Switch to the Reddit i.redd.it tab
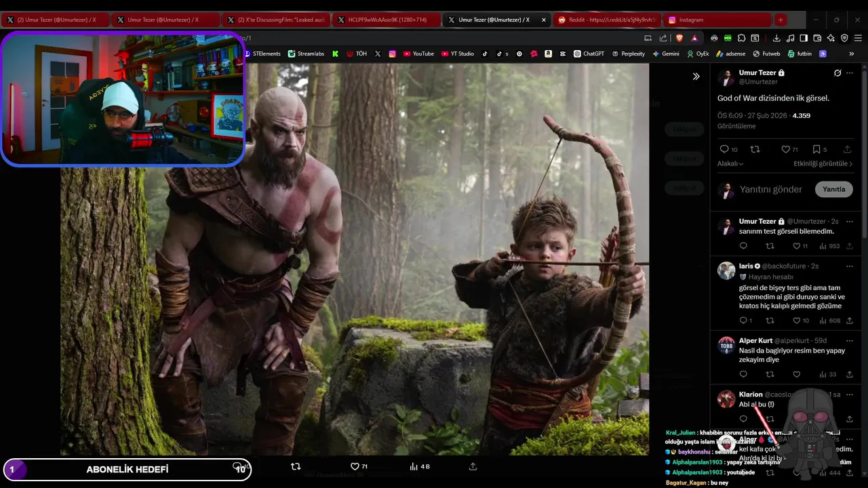 coord(607,20)
